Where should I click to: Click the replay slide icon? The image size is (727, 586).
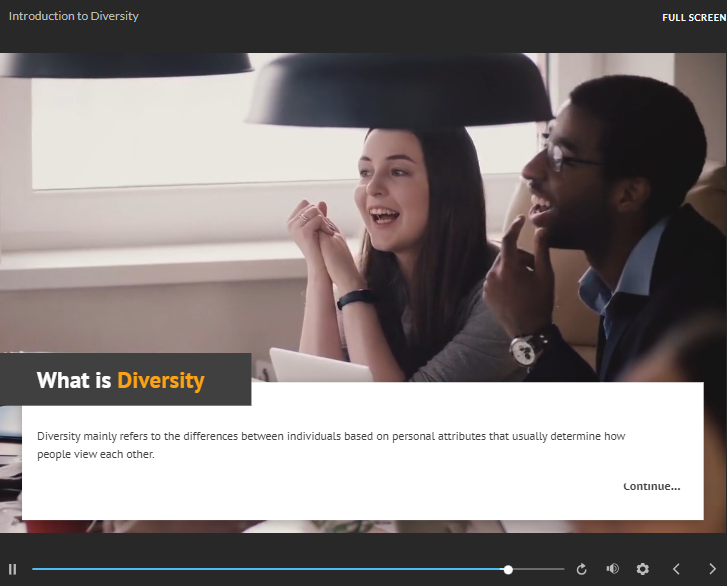pos(582,569)
